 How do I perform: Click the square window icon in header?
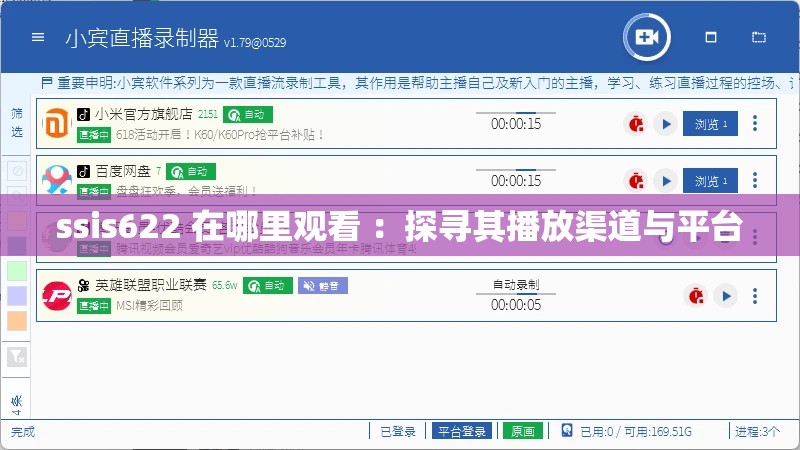point(711,37)
